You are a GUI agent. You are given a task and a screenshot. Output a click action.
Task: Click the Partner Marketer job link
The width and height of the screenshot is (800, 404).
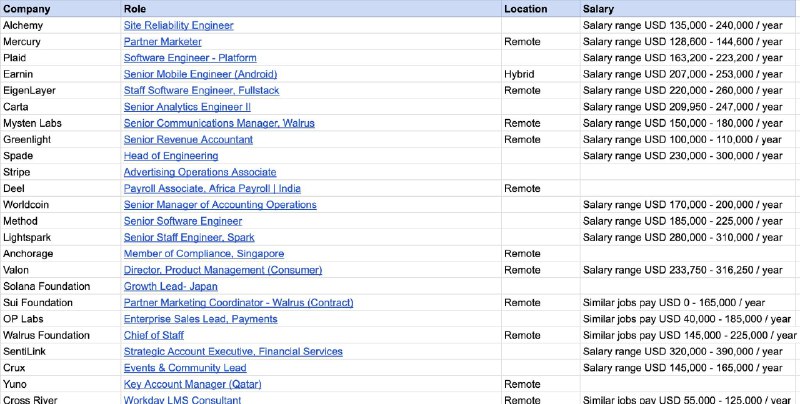click(x=165, y=42)
